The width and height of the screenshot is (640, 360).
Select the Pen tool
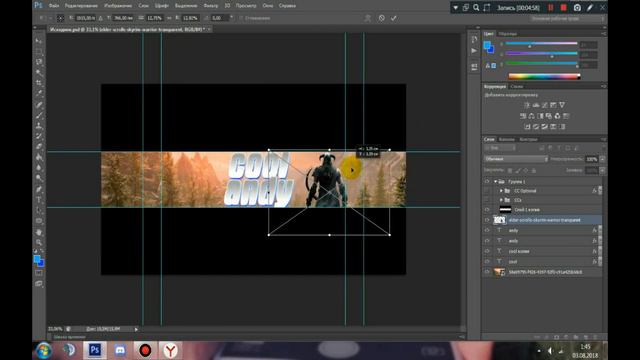pos(39,189)
